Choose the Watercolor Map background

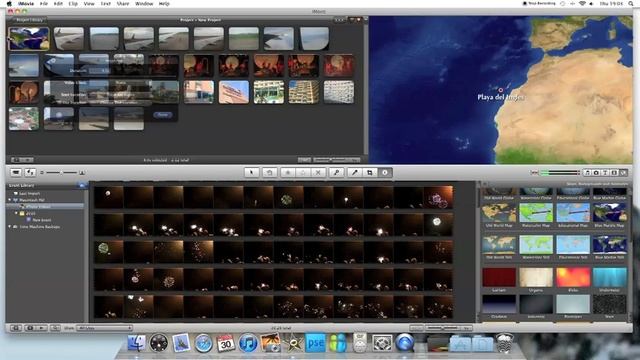[x=536, y=213]
